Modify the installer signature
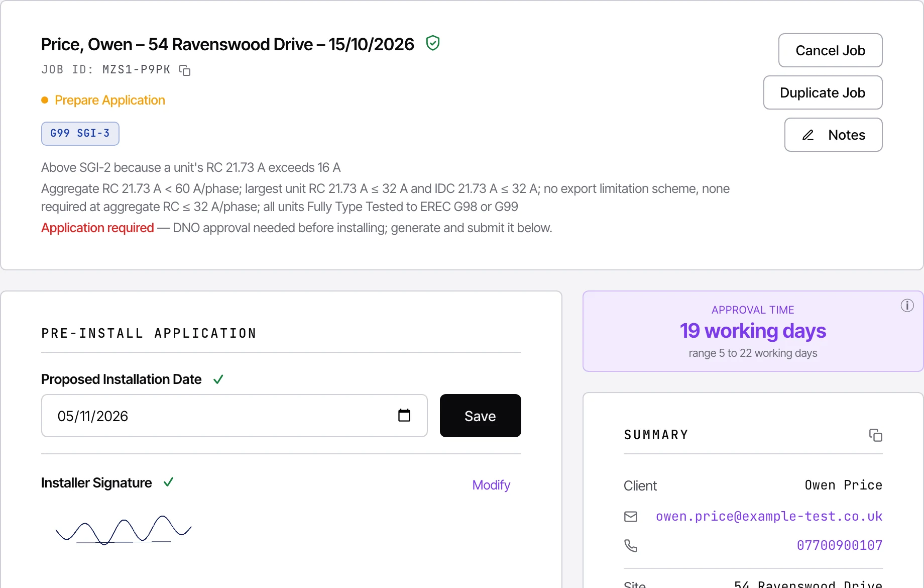Viewport: 924px width, 588px height. (x=491, y=485)
